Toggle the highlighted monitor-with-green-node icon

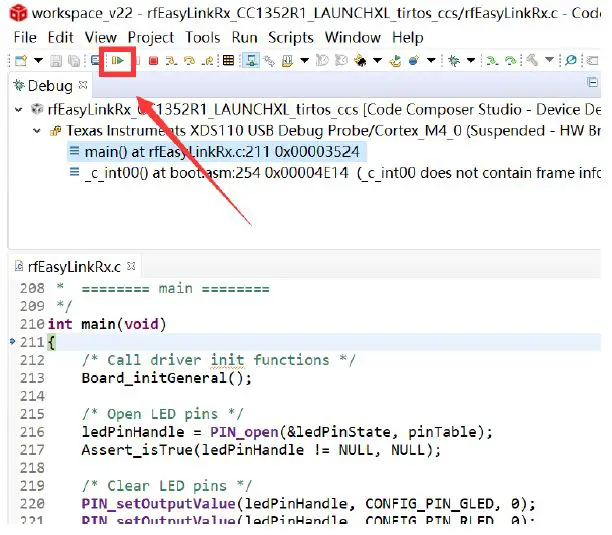(251, 60)
